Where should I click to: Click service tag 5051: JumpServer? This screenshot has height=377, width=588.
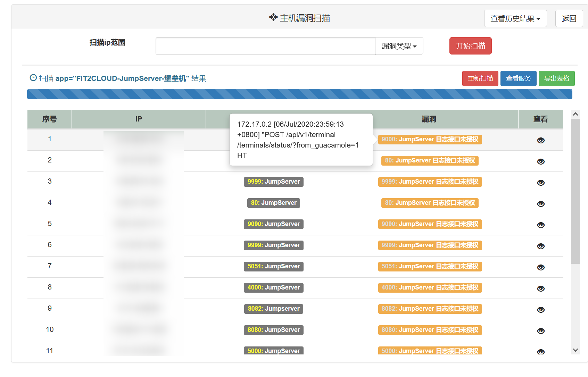click(x=274, y=266)
